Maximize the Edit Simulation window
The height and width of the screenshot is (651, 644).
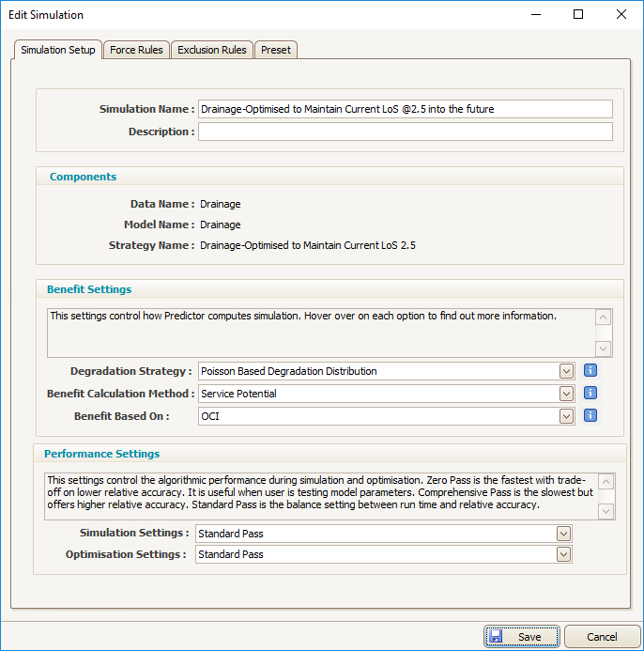pos(578,14)
